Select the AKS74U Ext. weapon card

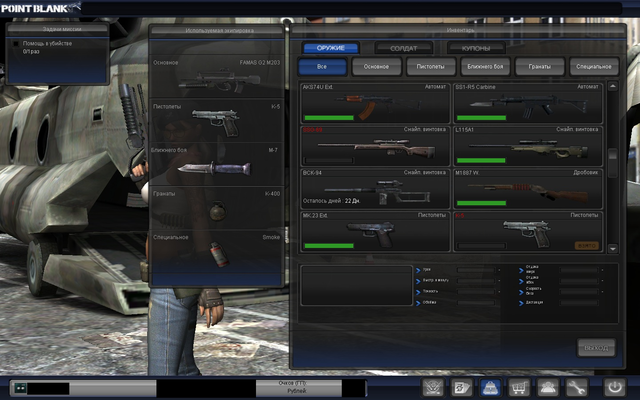coord(375,102)
